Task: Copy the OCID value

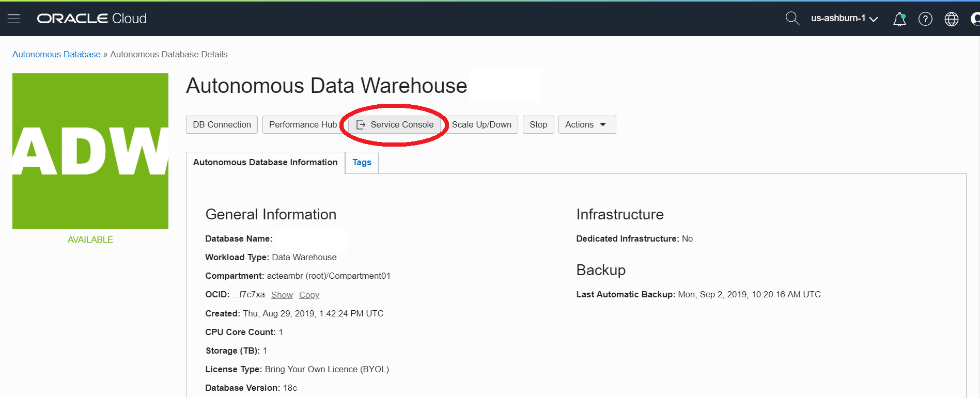Action: [x=309, y=295]
